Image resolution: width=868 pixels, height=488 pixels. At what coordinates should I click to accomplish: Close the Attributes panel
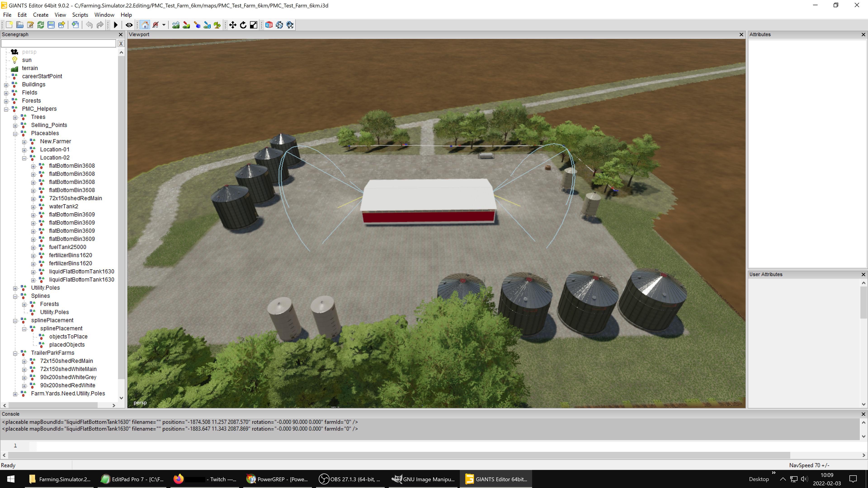[x=863, y=34]
